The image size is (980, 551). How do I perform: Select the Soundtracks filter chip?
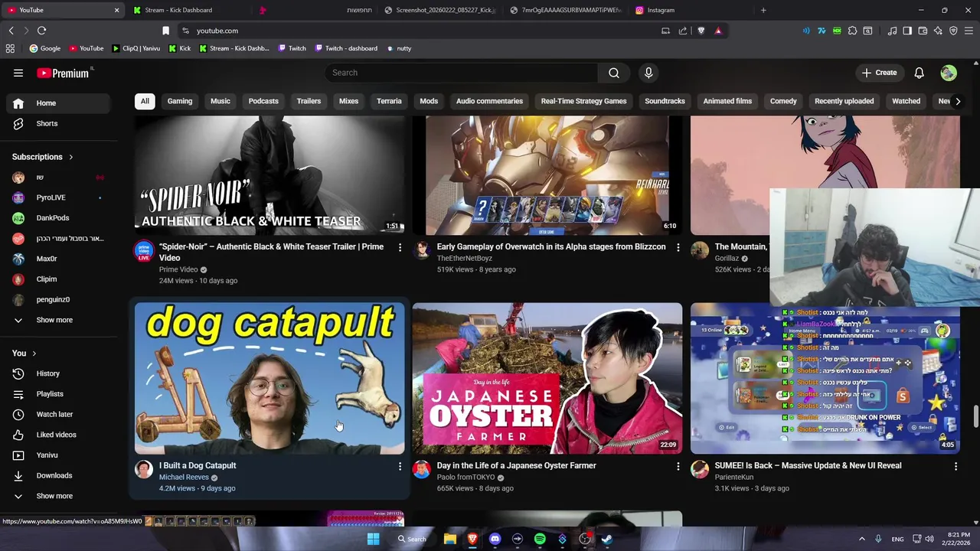click(665, 101)
